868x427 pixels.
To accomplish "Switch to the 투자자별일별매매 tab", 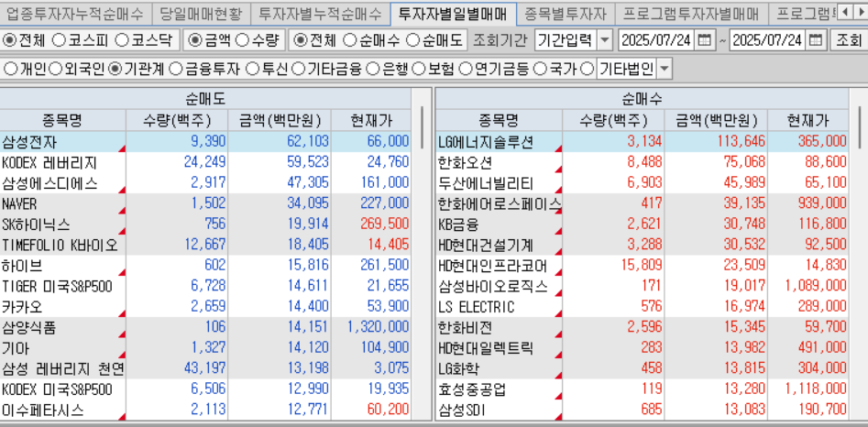I will click(x=453, y=13).
